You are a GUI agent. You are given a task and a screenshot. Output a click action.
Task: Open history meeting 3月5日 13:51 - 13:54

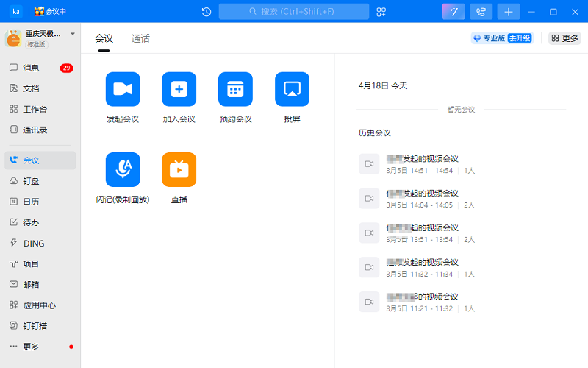(x=417, y=233)
